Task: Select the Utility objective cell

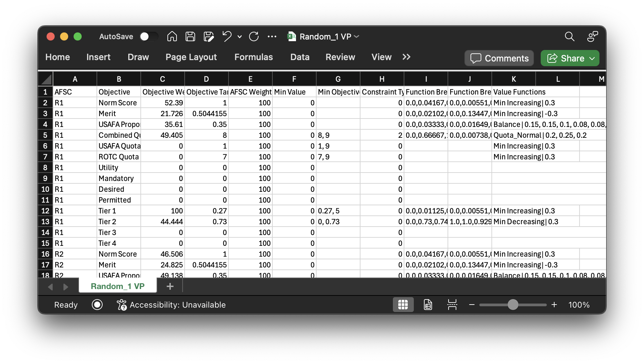Action: [x=119, y=167]
